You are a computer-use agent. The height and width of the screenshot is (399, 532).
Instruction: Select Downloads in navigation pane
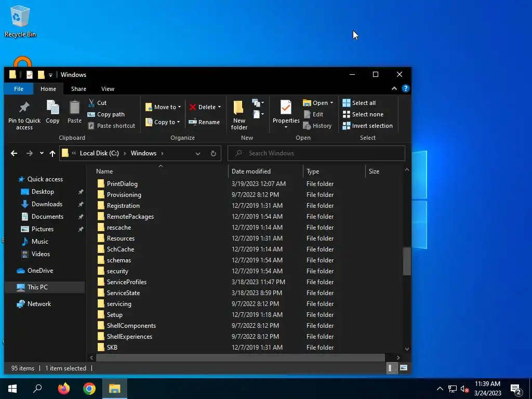pyautogui.click(x=47, y=204)
